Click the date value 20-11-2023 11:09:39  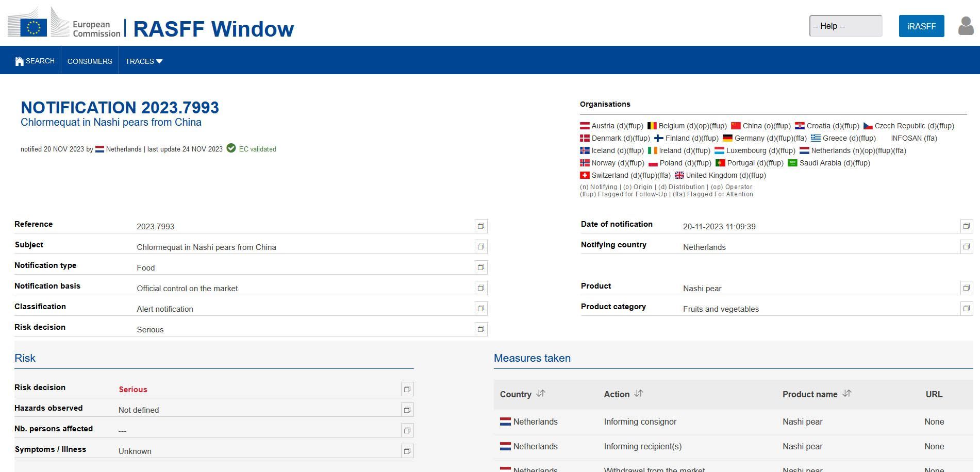point(719,227)
